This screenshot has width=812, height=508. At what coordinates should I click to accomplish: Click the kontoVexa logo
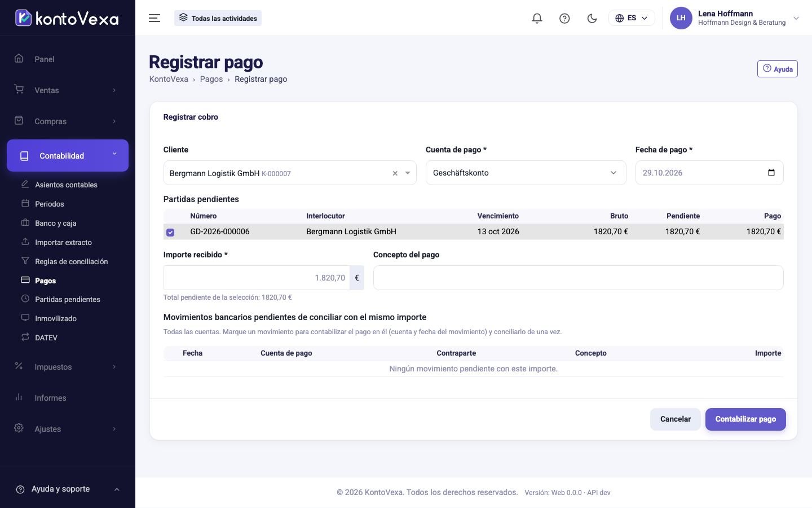[x=67, y=18]
